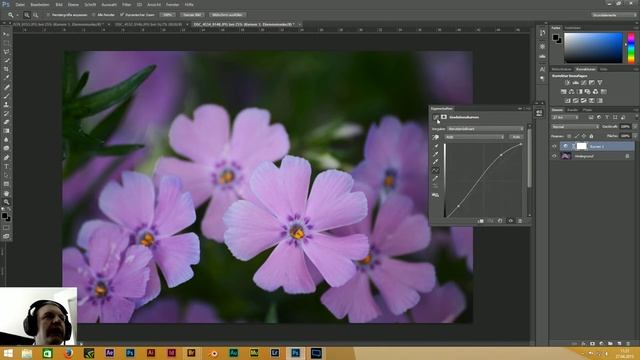Click the Ganzes Bild button
640x360 pixels.
(192, 15)
